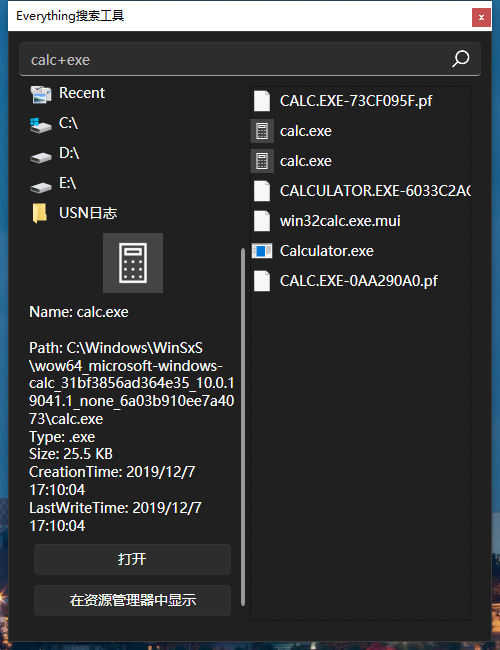Select CALC.EXE-0AA290A0.pf result

pos(360,281)
